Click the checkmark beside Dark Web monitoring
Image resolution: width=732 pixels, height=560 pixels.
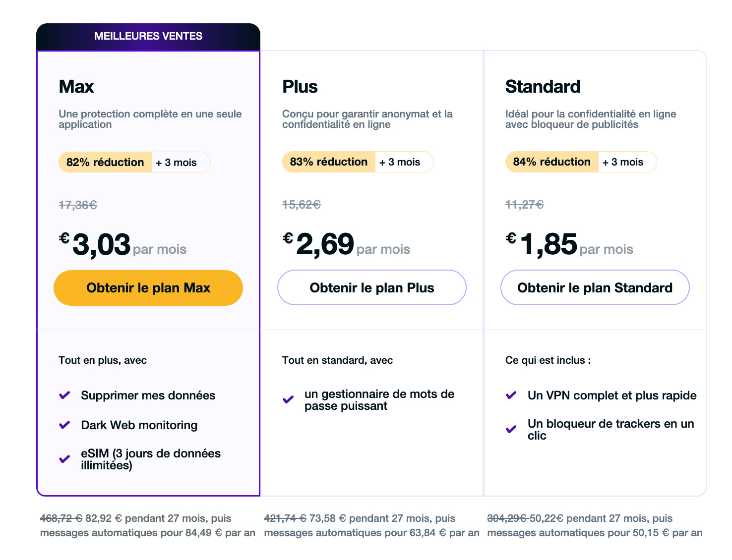64,425
